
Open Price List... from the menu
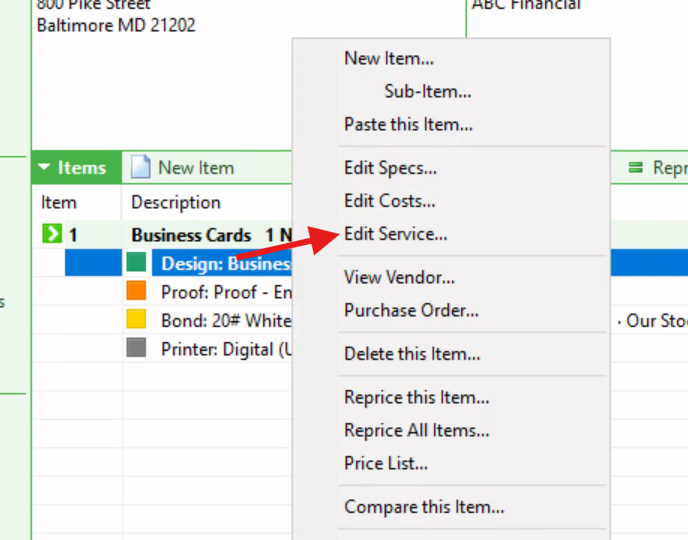click(x=386, y=463)
